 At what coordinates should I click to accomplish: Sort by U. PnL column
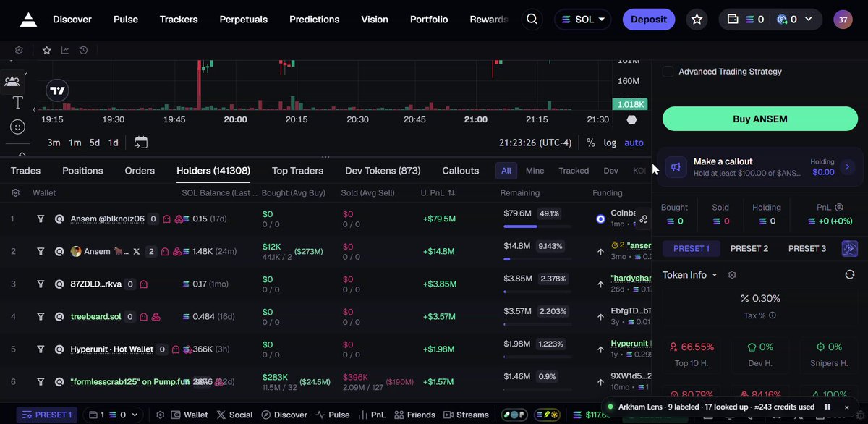point(438,193)
